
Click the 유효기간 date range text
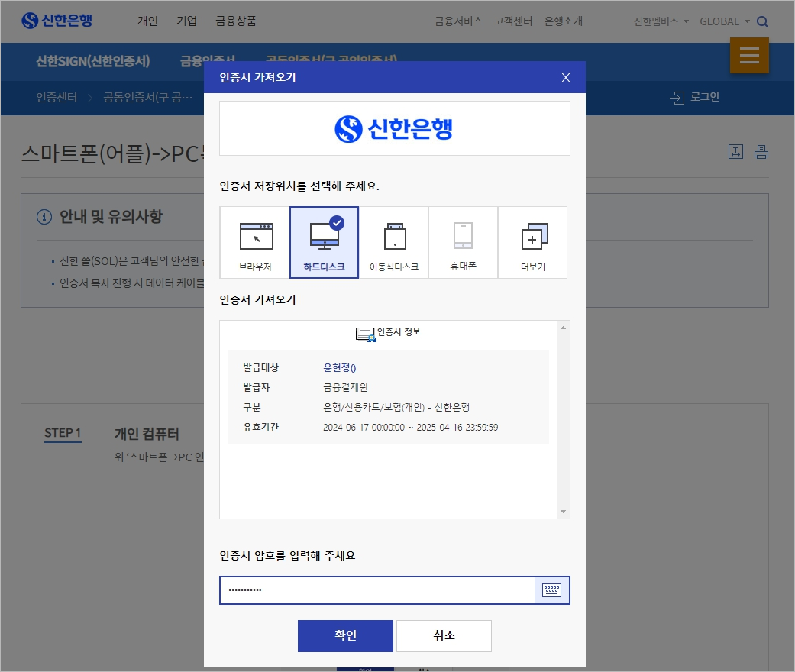pos(410,427)
